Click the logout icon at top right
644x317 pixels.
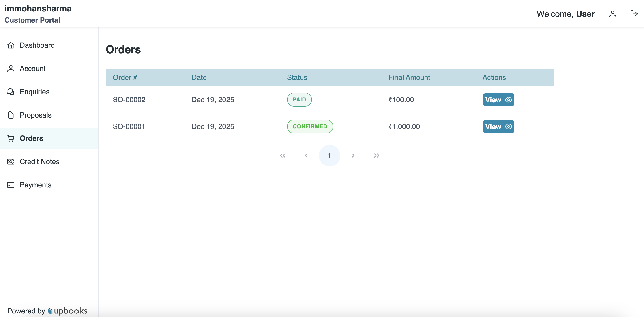pos(634,14)
